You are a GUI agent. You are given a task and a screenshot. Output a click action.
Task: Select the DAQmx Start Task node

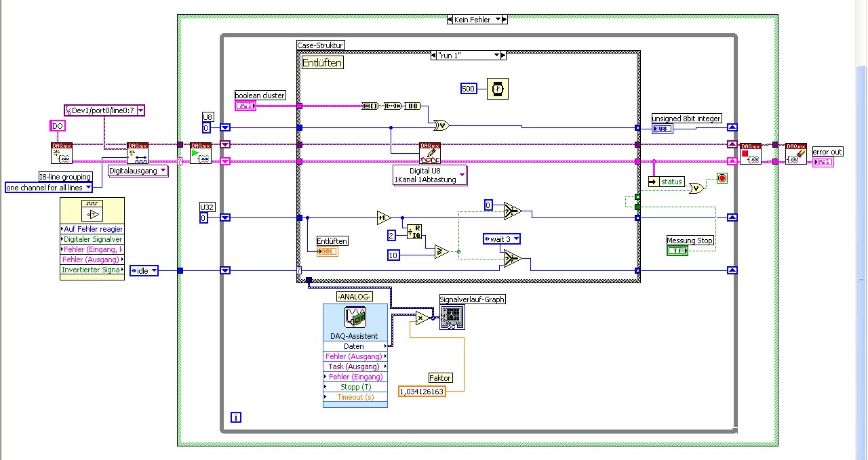point(200,153)
